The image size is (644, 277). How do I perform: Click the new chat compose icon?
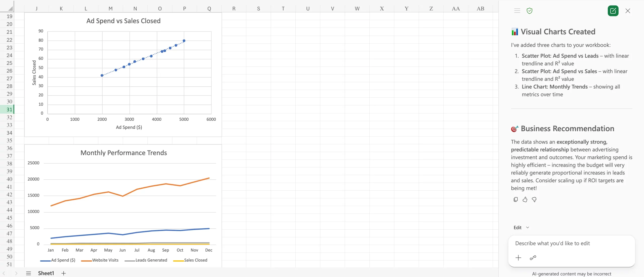[613, 11]
